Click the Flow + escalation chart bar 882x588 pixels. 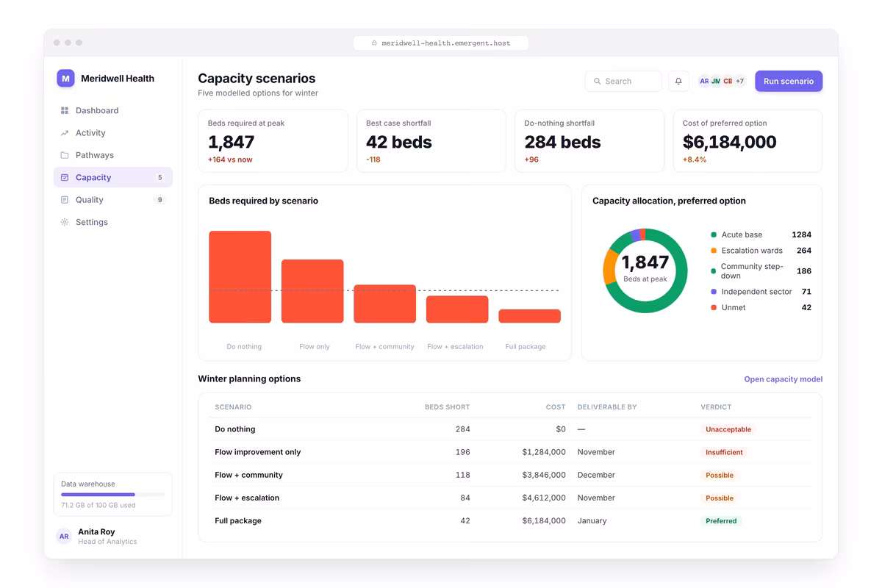[457, 309]
